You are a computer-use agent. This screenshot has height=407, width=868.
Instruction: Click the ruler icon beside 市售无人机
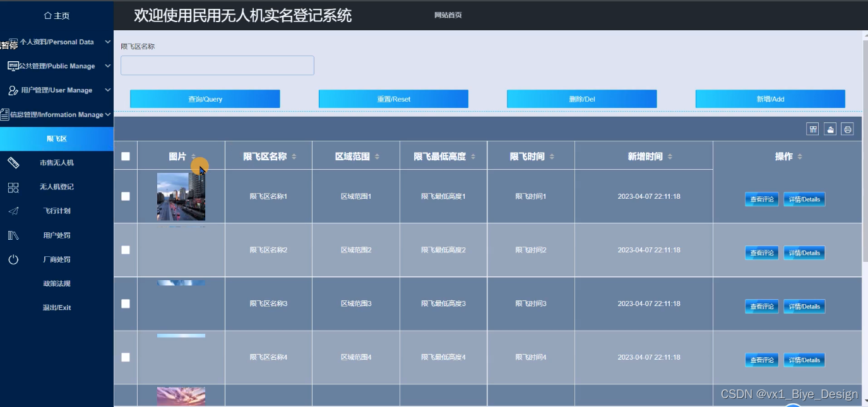coord(13,163)
